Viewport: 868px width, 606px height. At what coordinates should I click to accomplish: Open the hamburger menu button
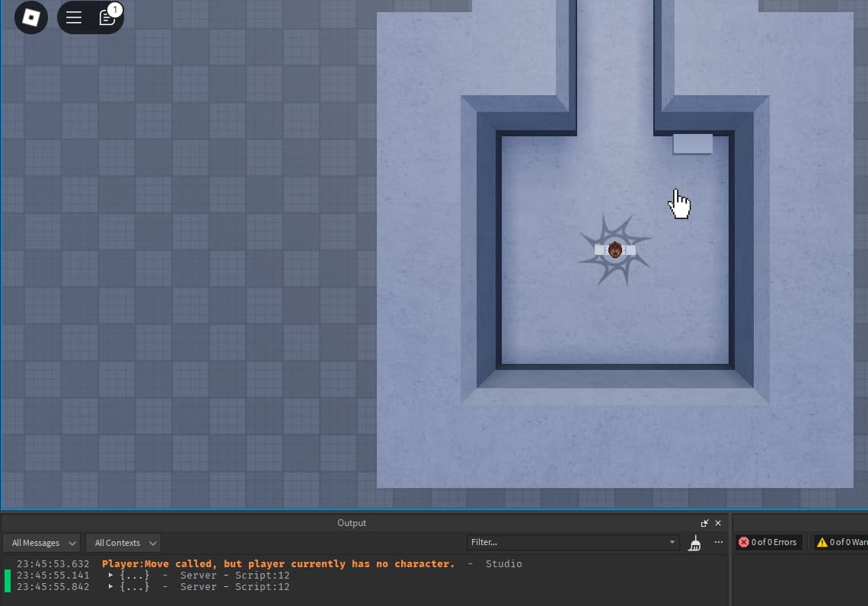(x=74, y=18)
